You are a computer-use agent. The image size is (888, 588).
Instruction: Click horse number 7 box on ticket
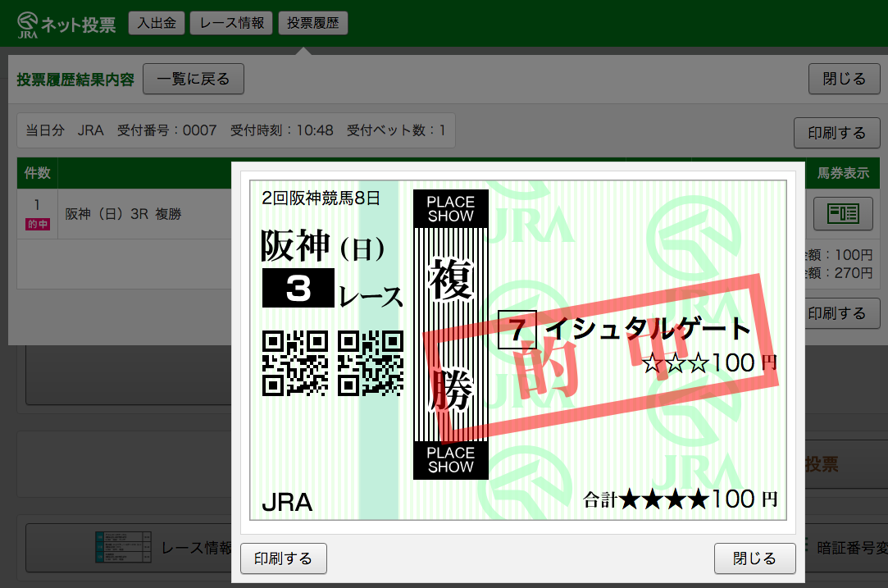pyautogui.click(x=517, y=329)
